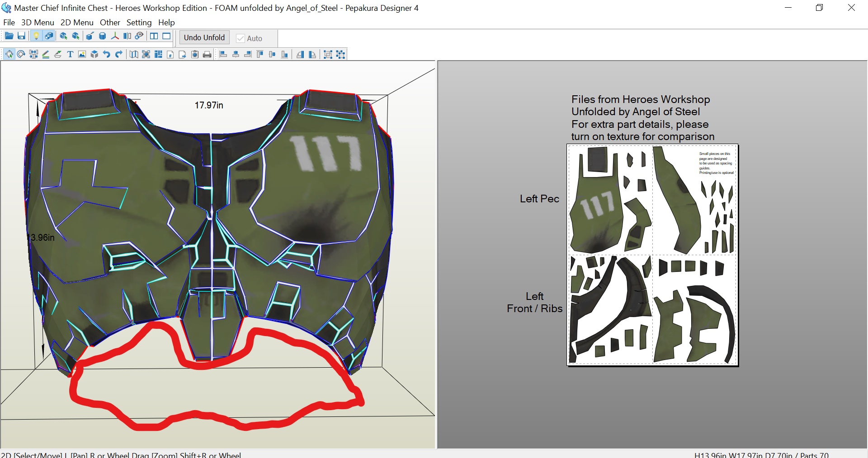The image size is (868, 458).
Task: Restore down the Pepakura window
Action: pos(819,8)
